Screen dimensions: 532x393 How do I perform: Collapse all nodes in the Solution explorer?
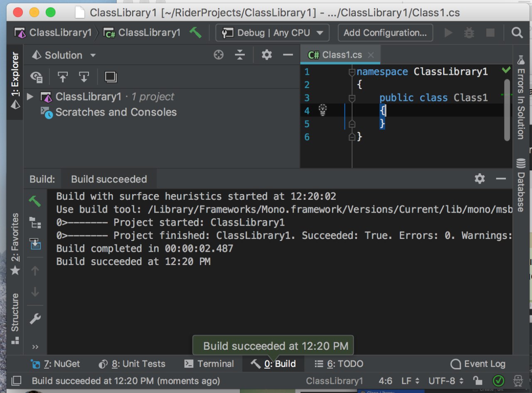(240, 55)
